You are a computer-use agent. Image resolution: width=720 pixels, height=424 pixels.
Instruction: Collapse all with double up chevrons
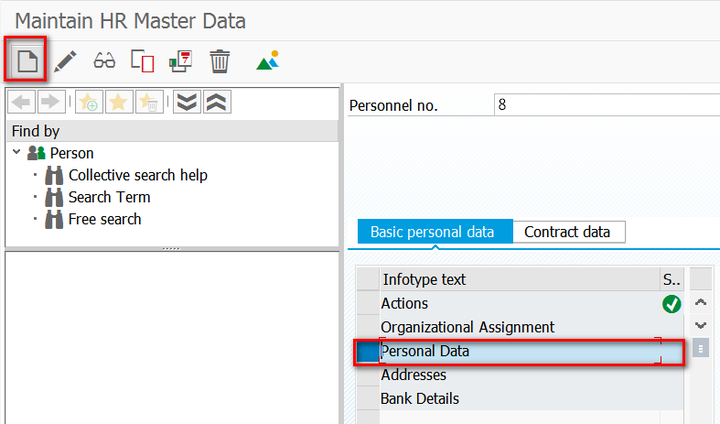[x=217, y=103]
